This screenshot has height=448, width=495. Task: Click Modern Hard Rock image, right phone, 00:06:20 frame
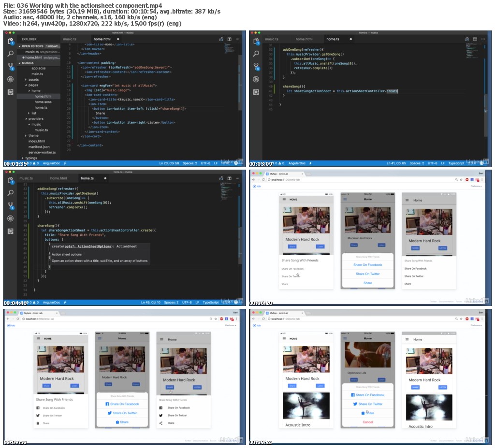[x=429, y=222]
